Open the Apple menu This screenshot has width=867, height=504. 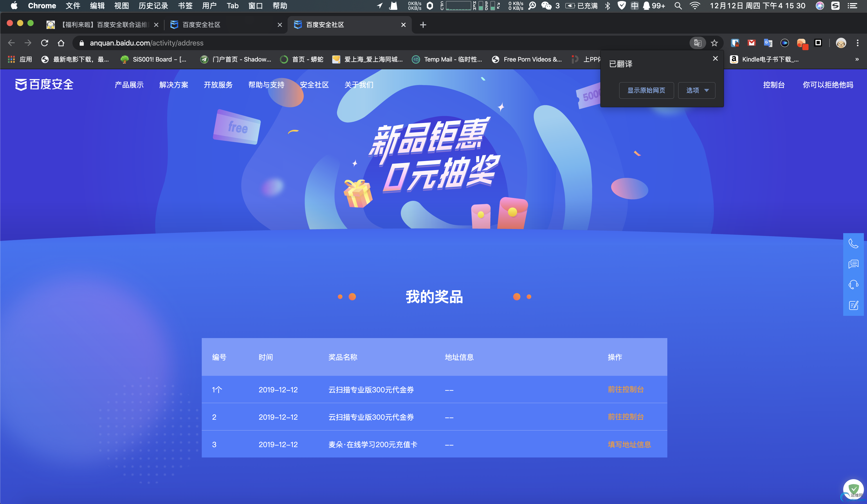tap(14, 6)
